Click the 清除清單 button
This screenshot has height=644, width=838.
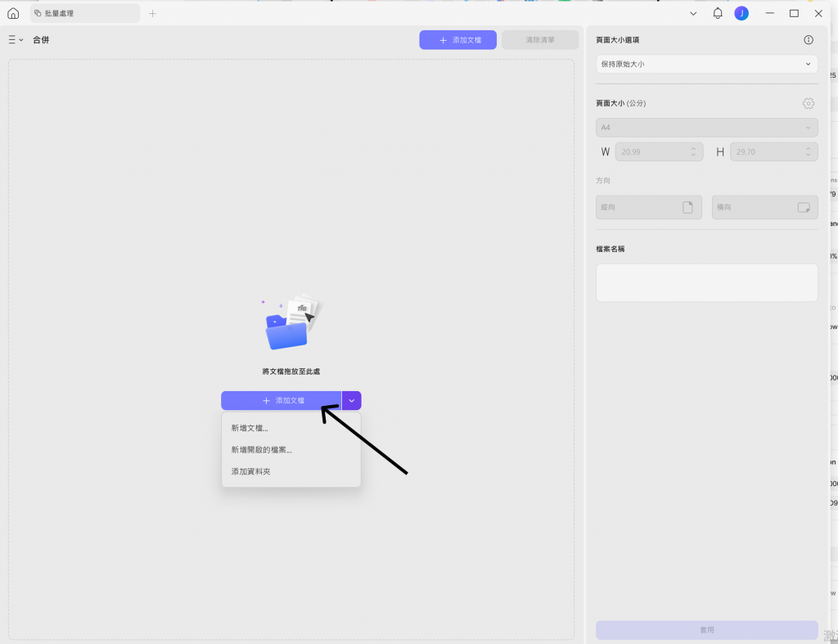tap(540, 40)
